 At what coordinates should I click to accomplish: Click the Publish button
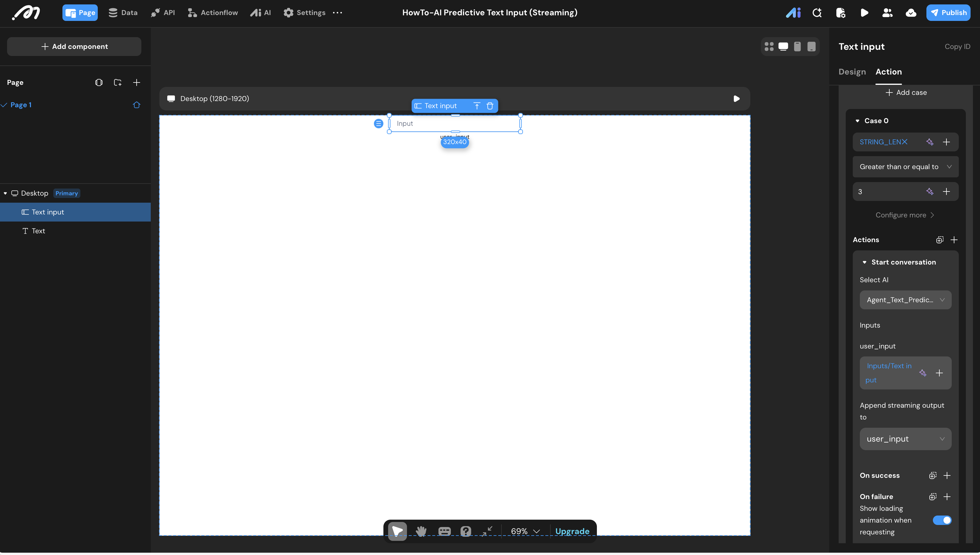tap(948, 13)
